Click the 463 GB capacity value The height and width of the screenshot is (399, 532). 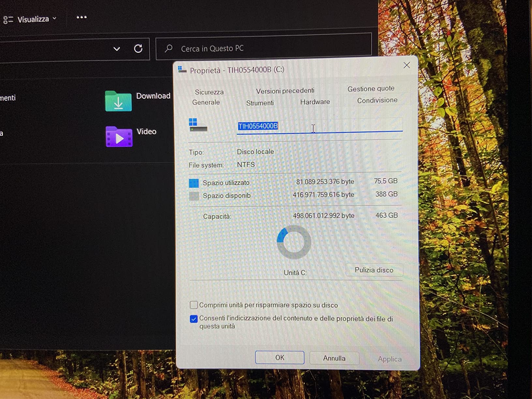click(x=387, y=215)
